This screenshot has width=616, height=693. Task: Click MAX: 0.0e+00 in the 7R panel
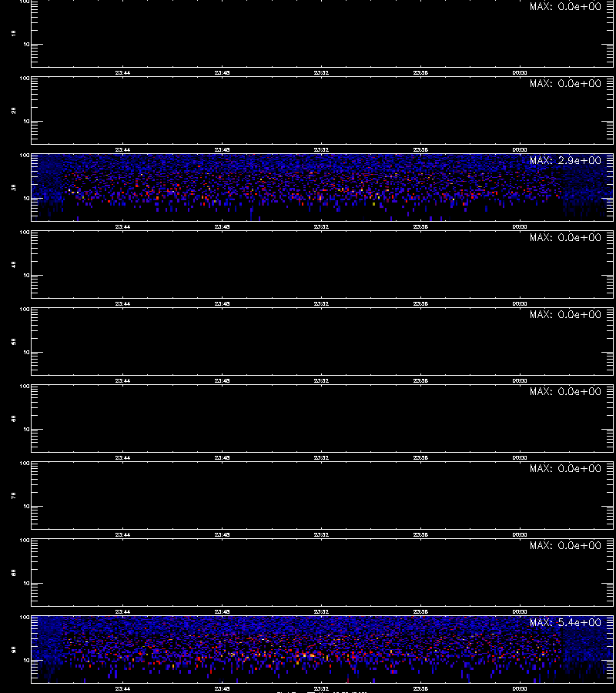coord(565,468)
